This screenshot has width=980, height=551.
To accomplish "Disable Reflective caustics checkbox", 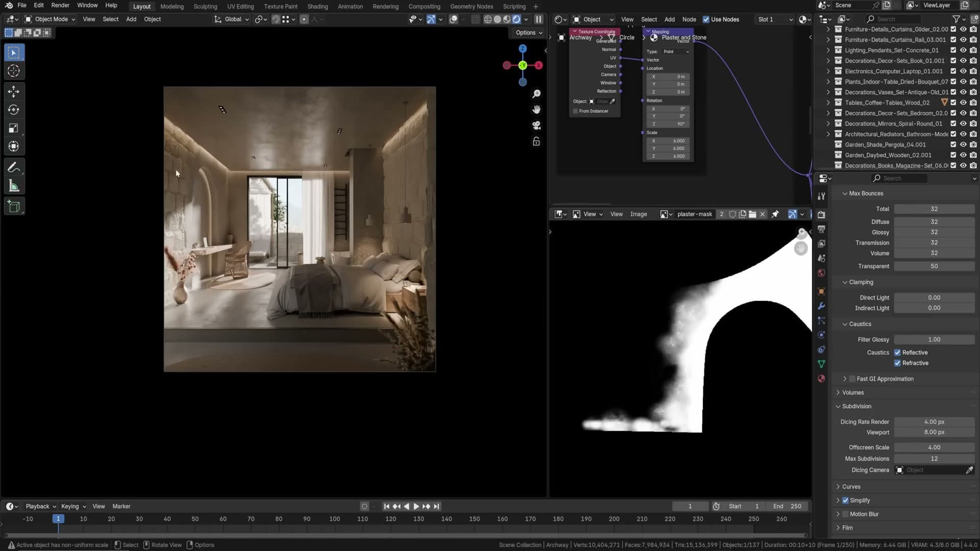I will tap(897, 353).
